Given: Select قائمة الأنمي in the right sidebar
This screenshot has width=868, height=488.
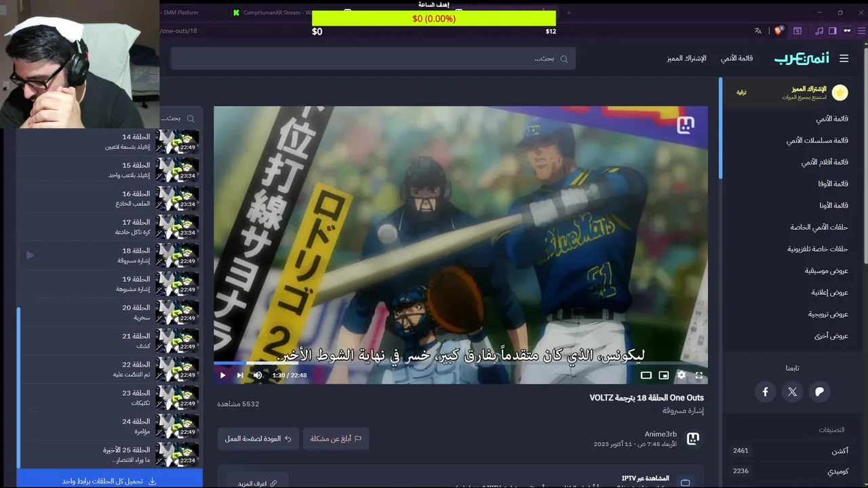Looking at the screenshot, I should pos(832,119).
